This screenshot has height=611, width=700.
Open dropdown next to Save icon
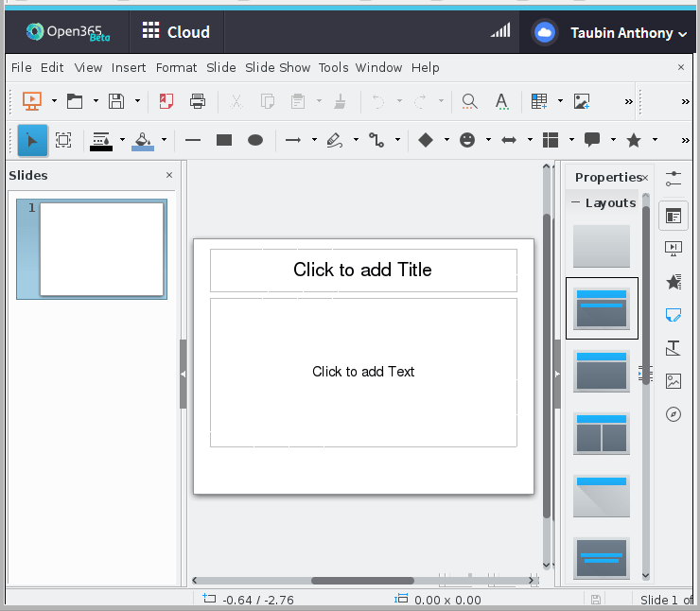[x=137, y=101]
